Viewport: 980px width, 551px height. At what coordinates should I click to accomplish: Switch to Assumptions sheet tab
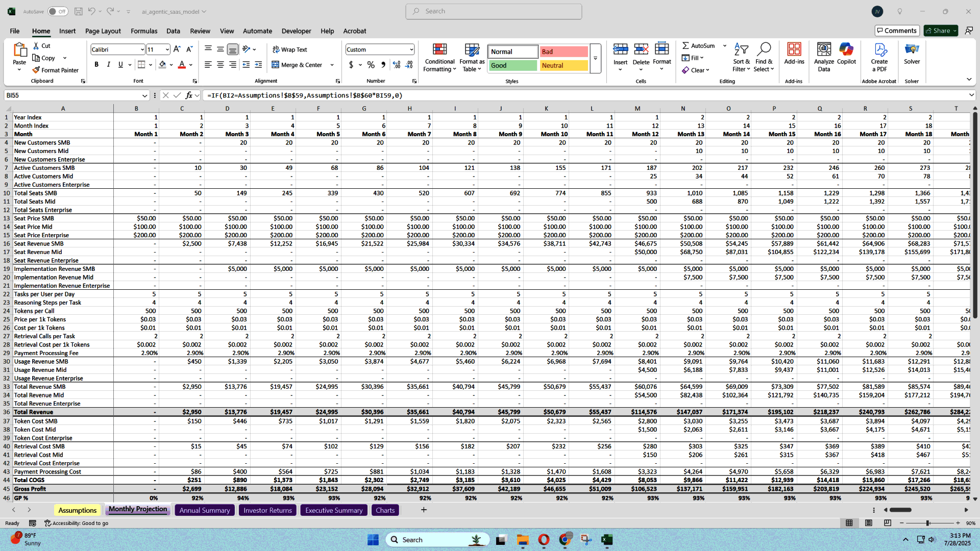pos(77,510)
